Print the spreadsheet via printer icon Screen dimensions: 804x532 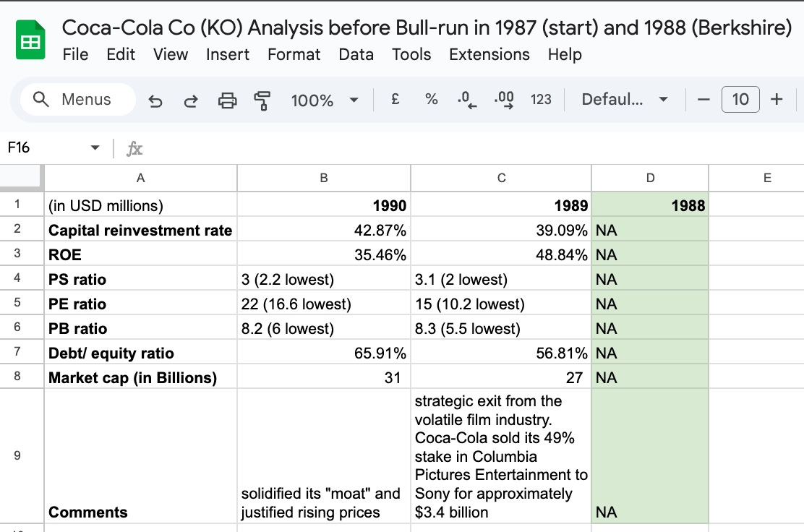pyautogui.click(x=227, y=100)
